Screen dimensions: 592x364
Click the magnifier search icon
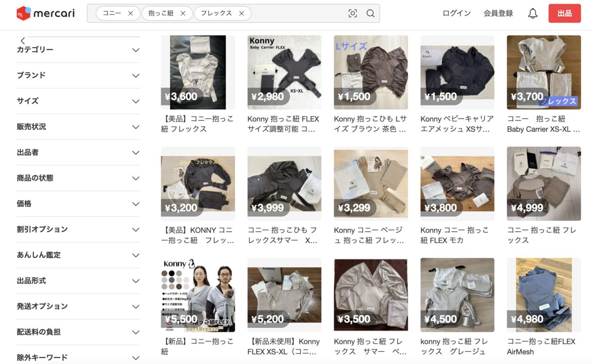tap(370, 13)
